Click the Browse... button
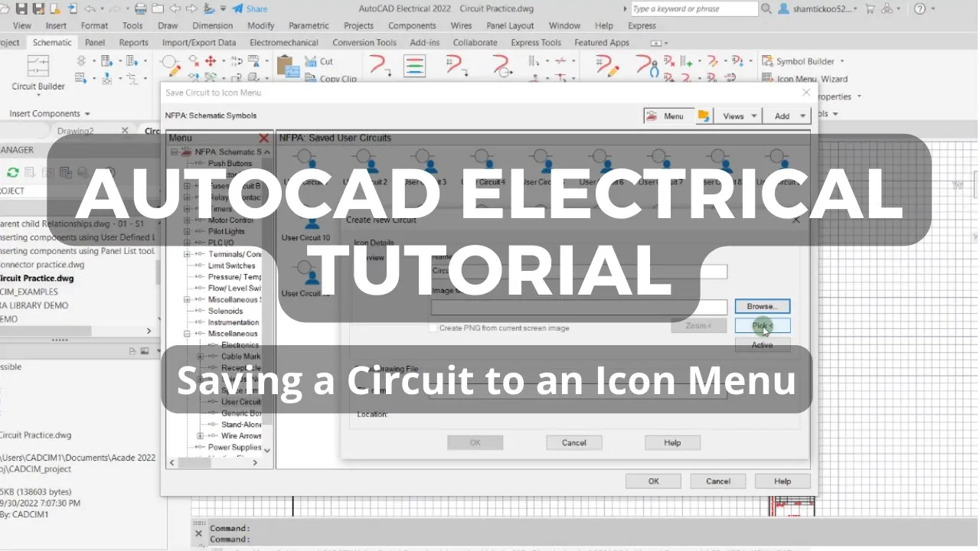 (762, 307)
